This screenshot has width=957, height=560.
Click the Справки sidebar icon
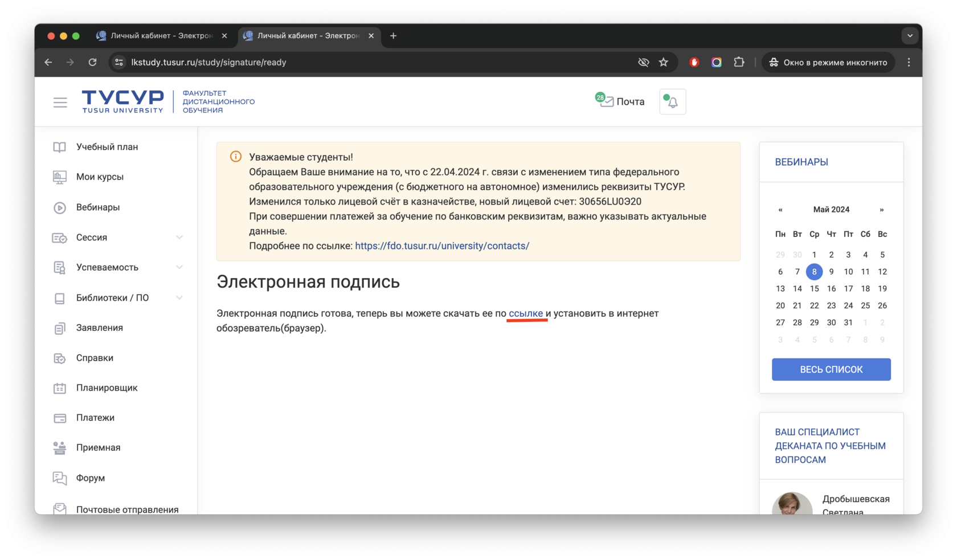tap(59, 358)
